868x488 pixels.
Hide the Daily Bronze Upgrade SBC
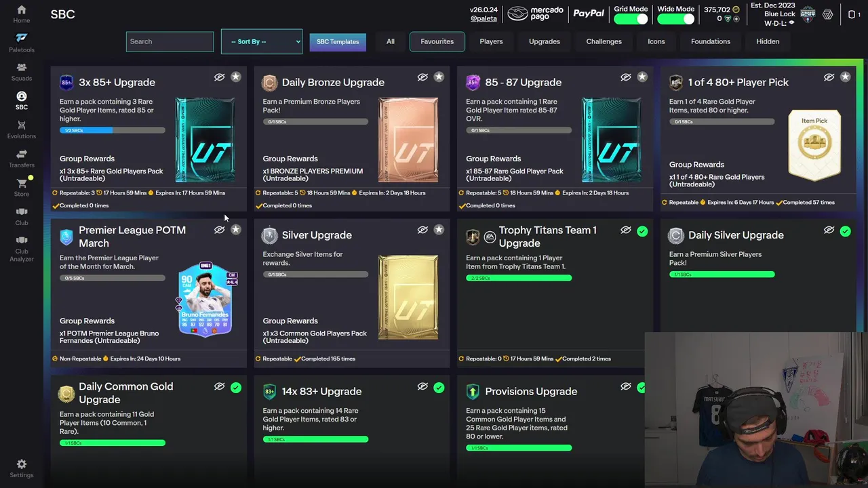[422, 77]
